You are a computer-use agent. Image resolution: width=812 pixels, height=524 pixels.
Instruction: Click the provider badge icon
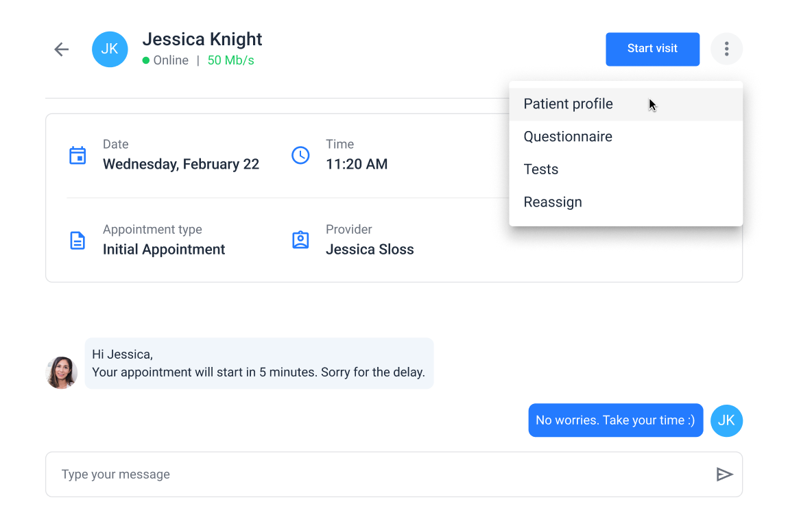[x=300, y=241]
